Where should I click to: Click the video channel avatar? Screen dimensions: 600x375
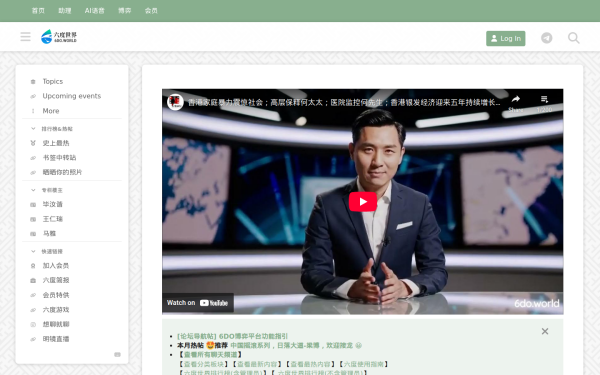coord(175,102)
